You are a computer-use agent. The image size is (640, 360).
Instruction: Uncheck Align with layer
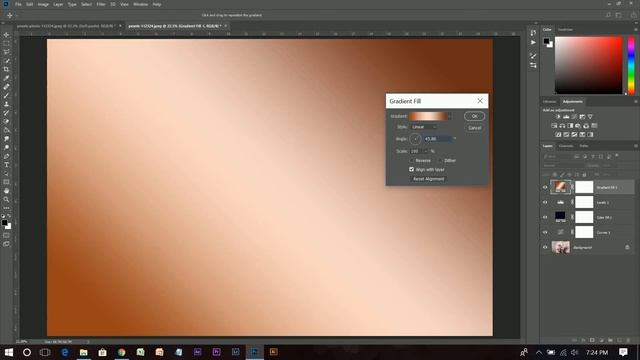pyautogui.click(x=411, y=169)
